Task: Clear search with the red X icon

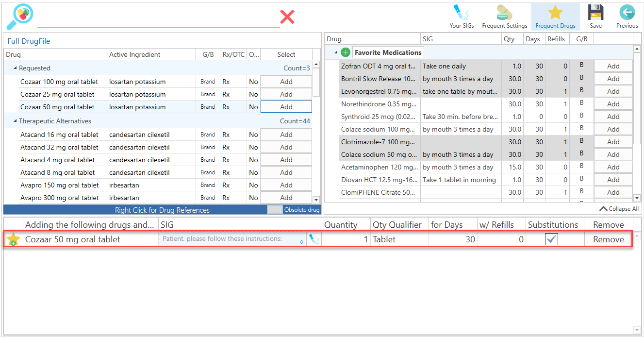Action: pos(287,17)
